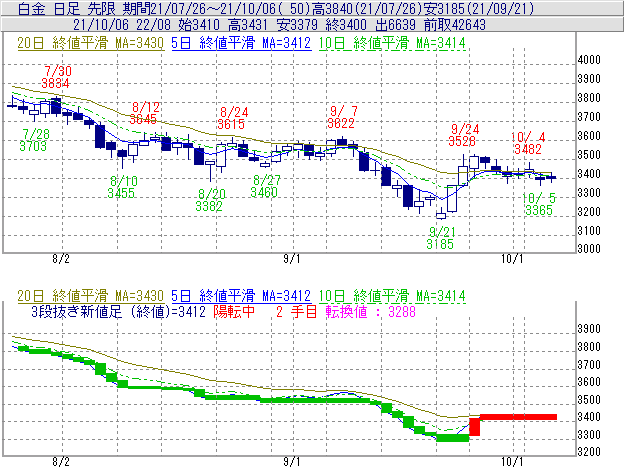This screenshot has width=624, height=475.
Task: Select the 20日 MA=3430 legend in lower chart
Action: coord(91,296)
